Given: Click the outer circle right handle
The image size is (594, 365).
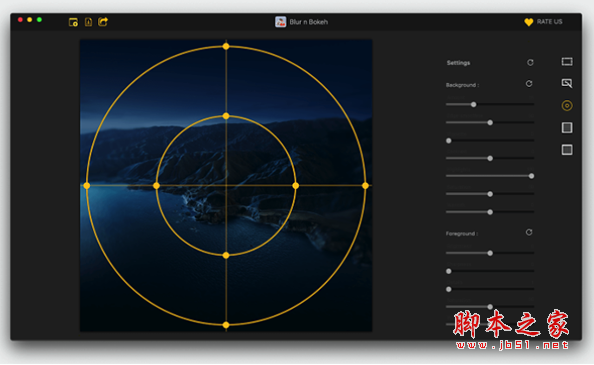Looking at the screenshot, I should (x=365, y=186).
